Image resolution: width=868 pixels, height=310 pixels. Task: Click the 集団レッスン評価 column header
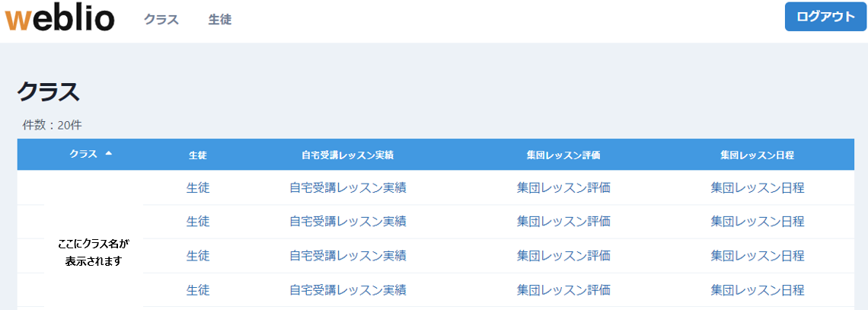pyautogui.click(x=563, y=155)
